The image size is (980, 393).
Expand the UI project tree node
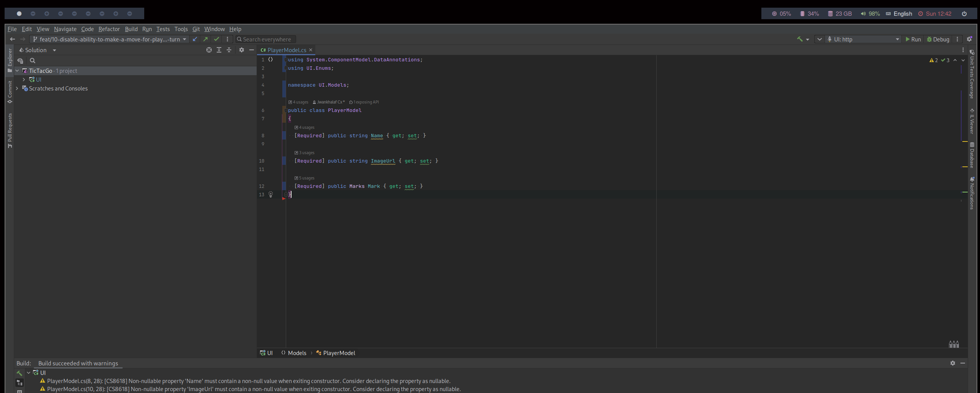click(24, 79)
